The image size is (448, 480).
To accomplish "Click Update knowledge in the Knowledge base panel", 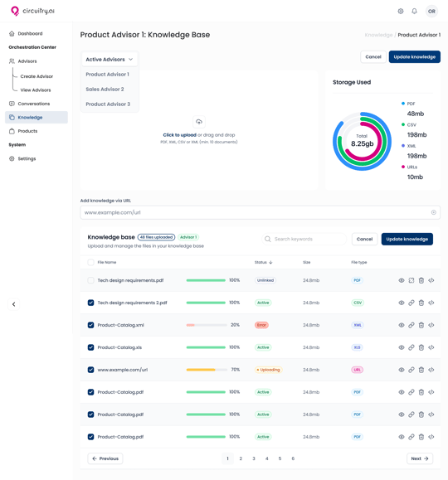I will tap(407, 239).
